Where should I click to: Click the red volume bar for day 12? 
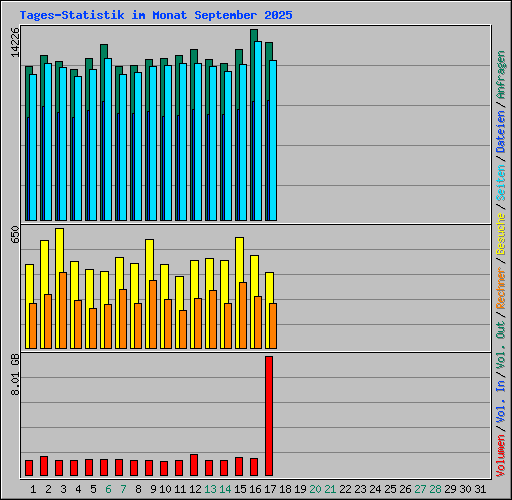[x=194, y=465]
